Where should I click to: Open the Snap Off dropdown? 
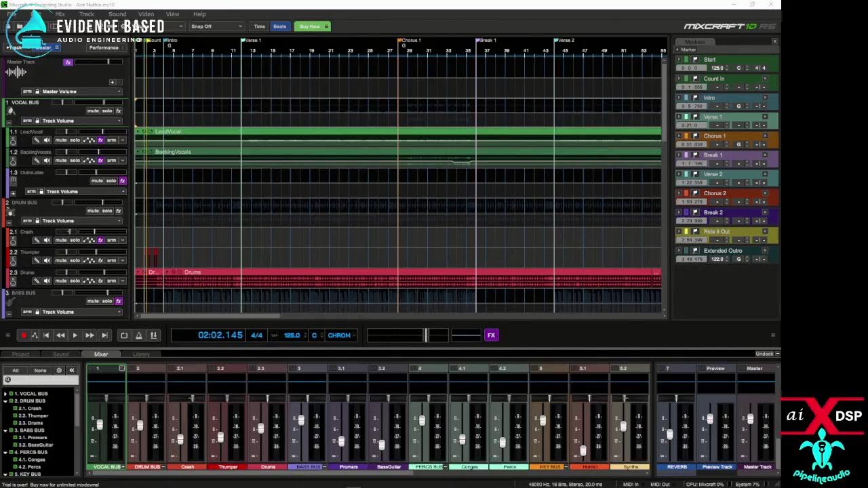(216, 26)
